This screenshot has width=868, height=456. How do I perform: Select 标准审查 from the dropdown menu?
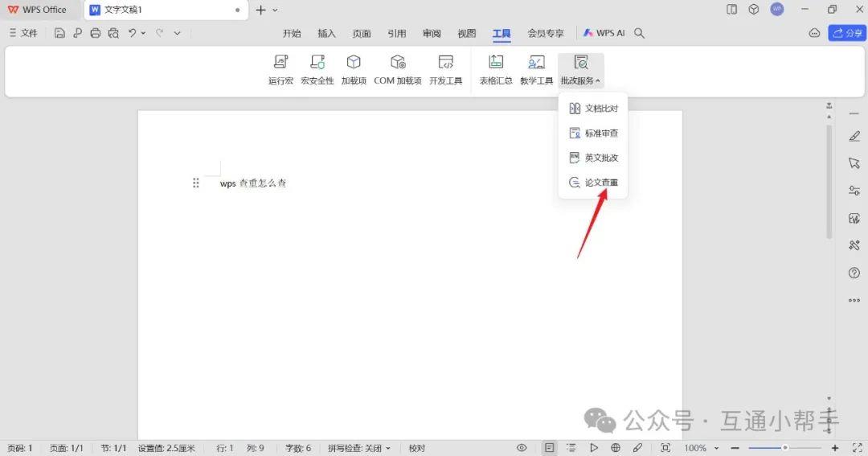point(593,133)
